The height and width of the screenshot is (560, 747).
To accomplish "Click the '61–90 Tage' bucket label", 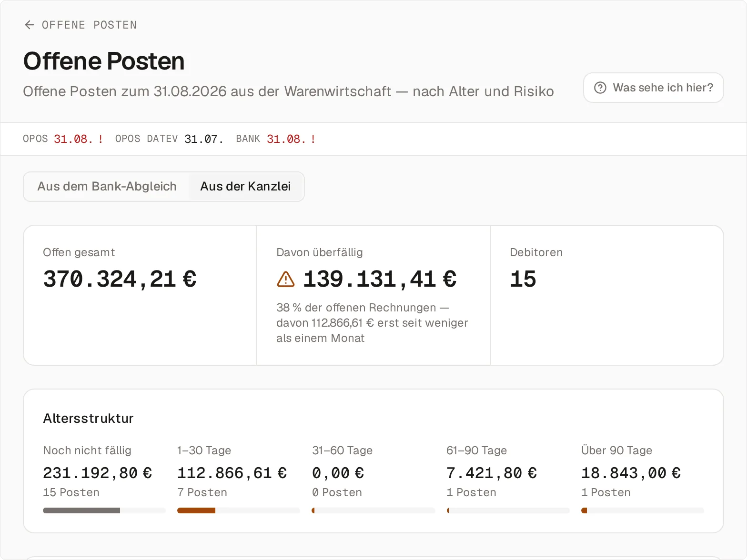I will pyautogui.click(x=477, y=450).
